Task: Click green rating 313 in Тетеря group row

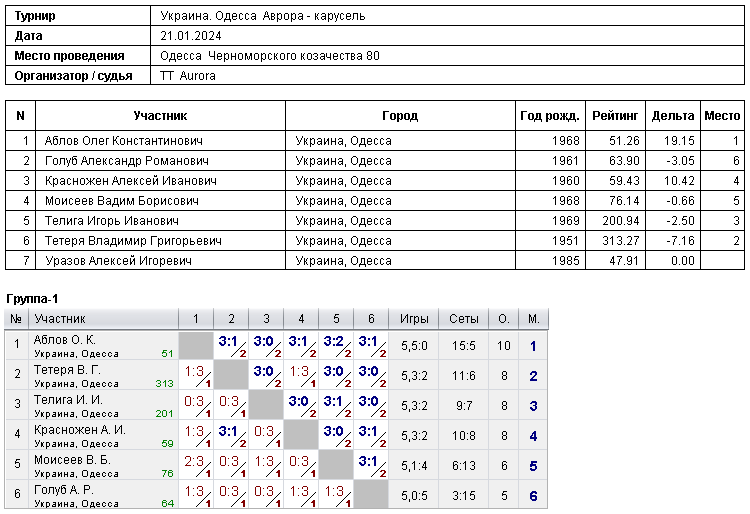Action: [x=164, y=384]
